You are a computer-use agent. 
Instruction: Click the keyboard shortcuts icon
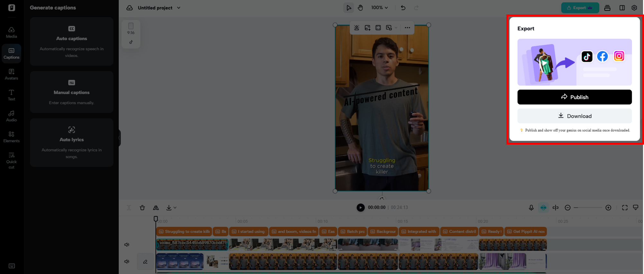coord(12,266)
